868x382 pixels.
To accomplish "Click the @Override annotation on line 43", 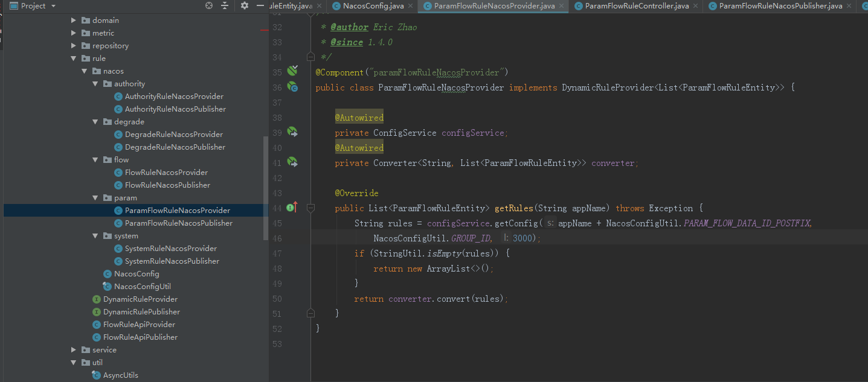I will coord(357,193).
